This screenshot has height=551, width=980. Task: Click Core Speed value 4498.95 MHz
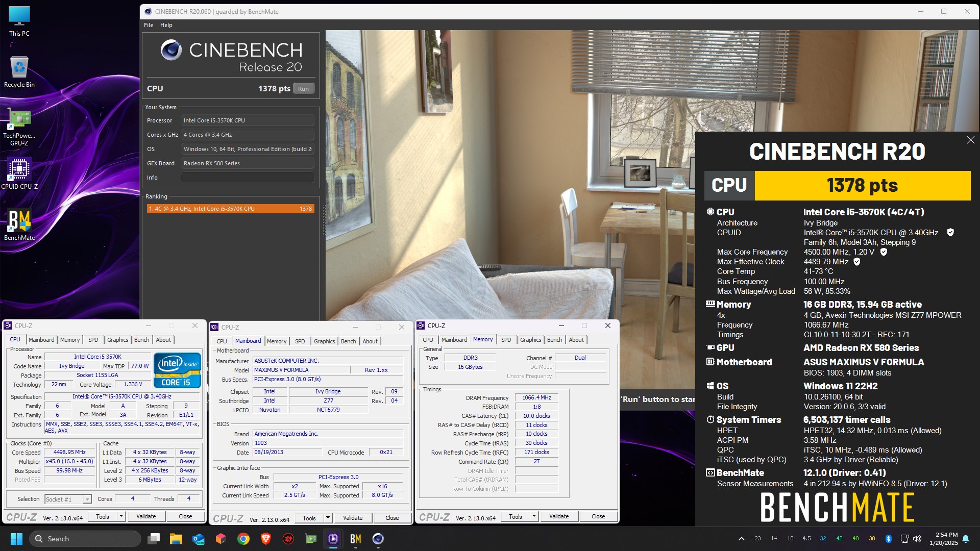[69, 452]
